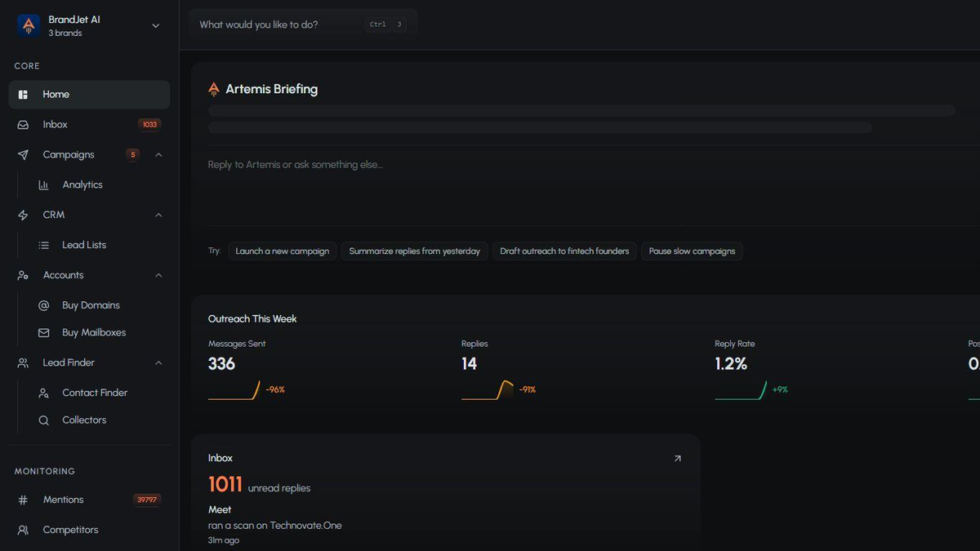Image resolution: width=980 pixels, height=551 pixels.
Task: Click Summarize replies from yesterday suggestion
Action: [x=414, y=251]
